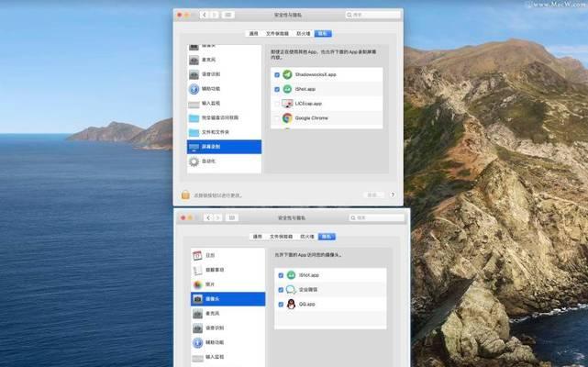Select Speech Recognition in the Camera window sidebar
This screenshot has height=367, width=588.
click(x=227, y=328)
